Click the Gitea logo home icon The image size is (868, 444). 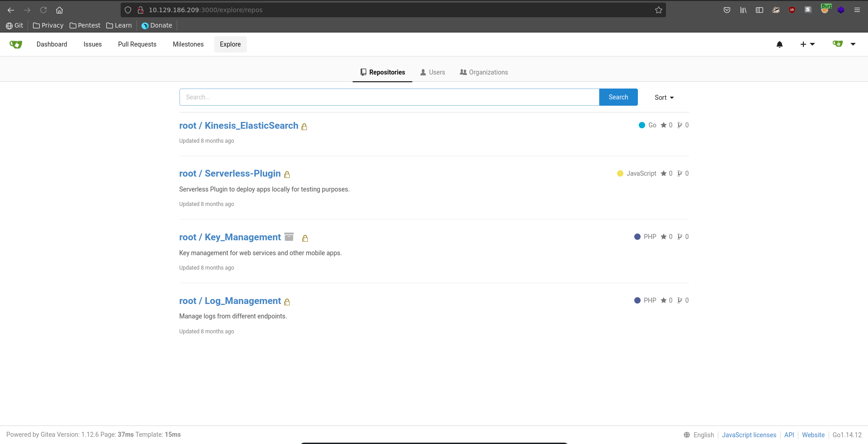click(16, 44)
